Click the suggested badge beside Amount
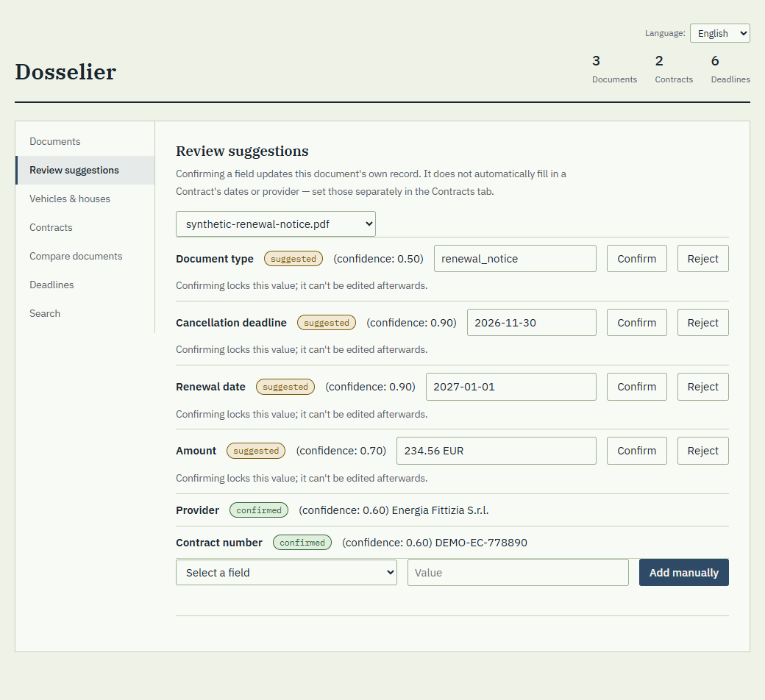This screenshot has width=765, height=700. (256, 451)
